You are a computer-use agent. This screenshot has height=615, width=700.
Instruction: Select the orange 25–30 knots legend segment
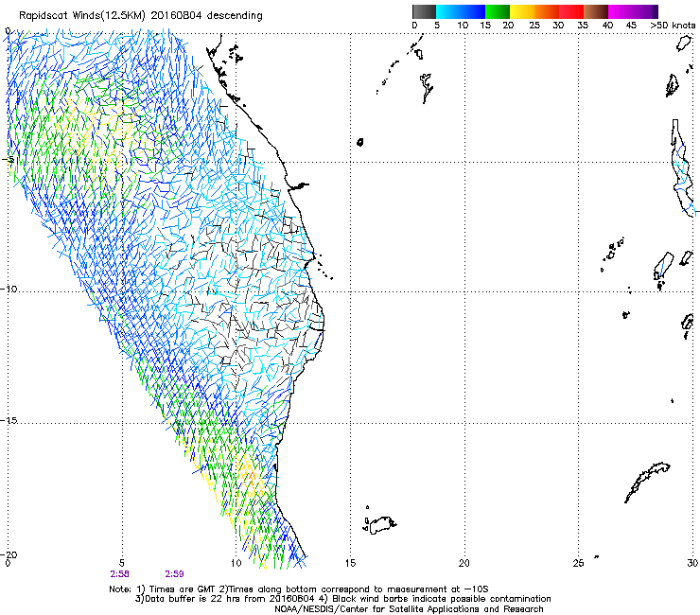pos(547,11)
